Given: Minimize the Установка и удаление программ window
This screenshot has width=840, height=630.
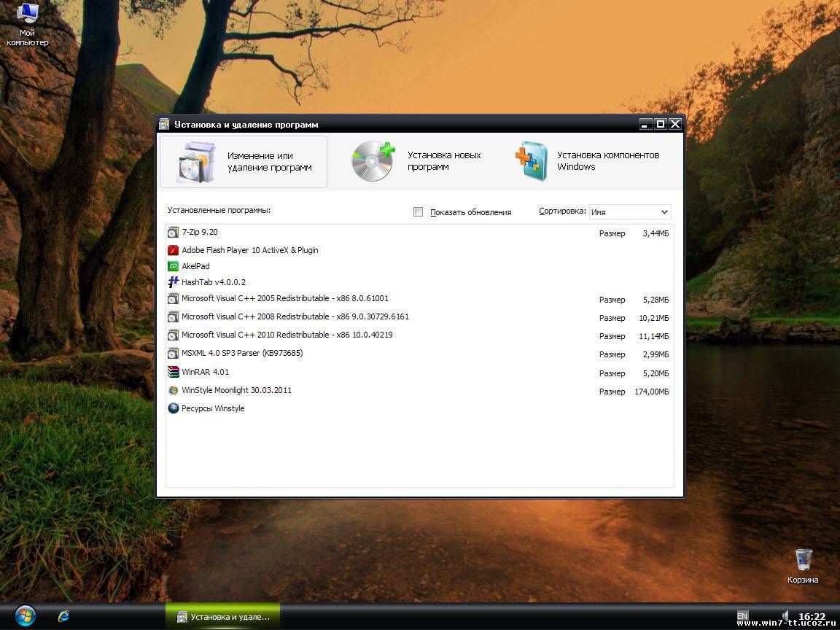Looking at the screenshot, I should point(646,124).
